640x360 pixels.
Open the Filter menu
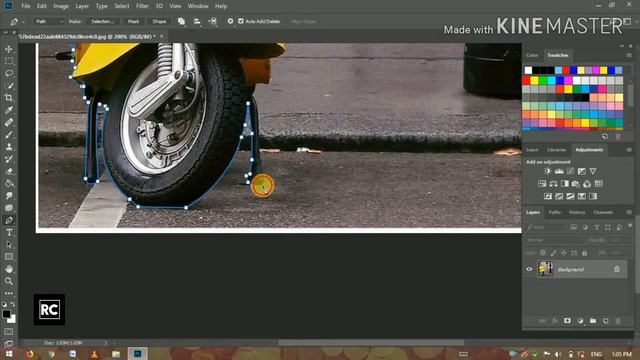tap(142, 6)
